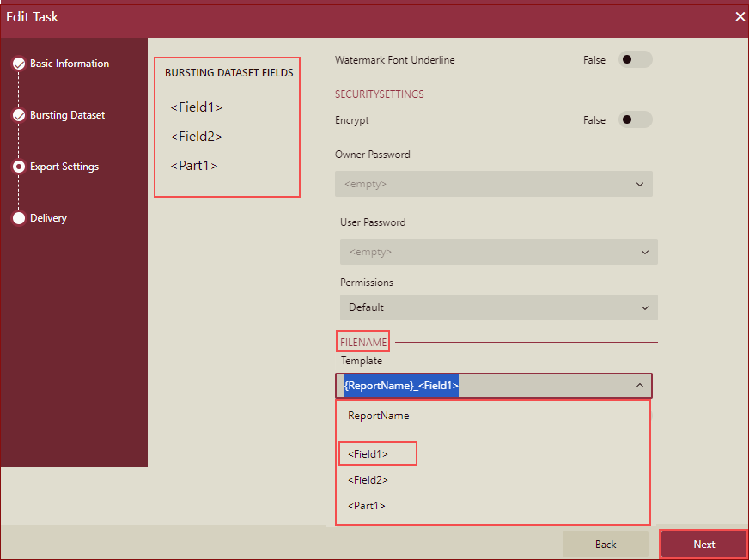749x560 pixels.
Task: Collapse the Template dropdown with the chevron
Action: pos(640,386)
